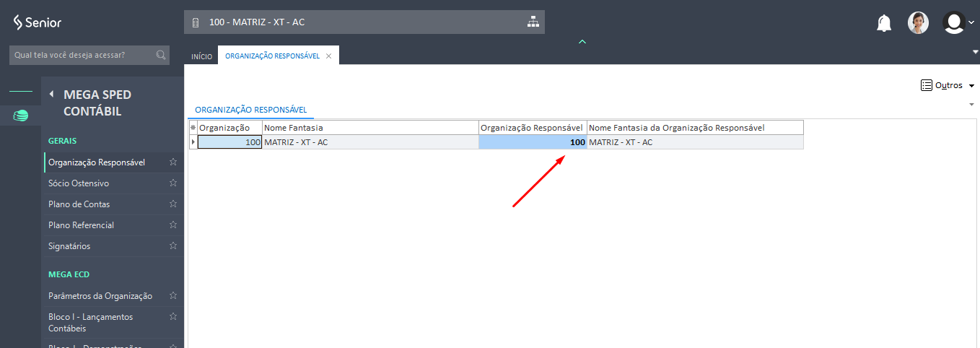Screen dimensions: 980x348
Task: Open Parâmetros da Organização
Action: coord(100,296)
